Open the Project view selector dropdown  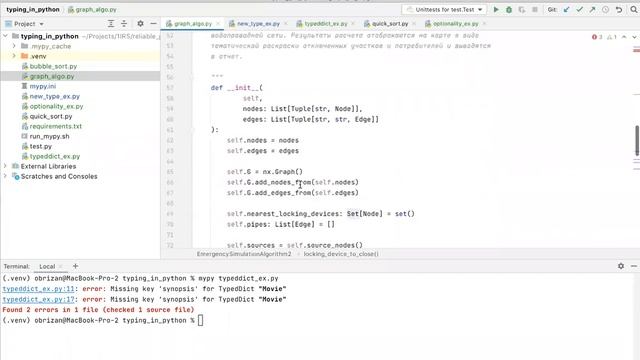24,24
